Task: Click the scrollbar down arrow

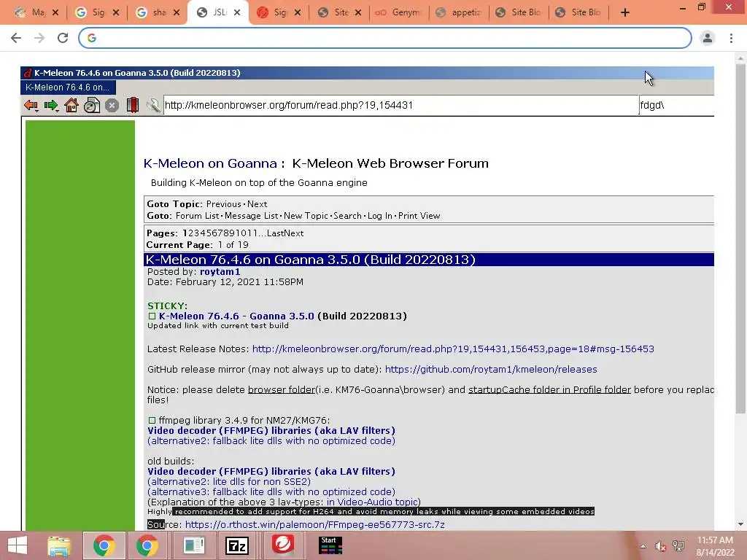Action: click(x=740, y=524)
